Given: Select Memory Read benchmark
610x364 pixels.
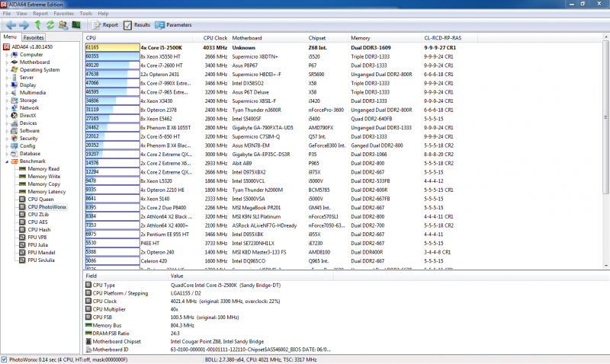Looking at the screenshot, I should point(43,168).
